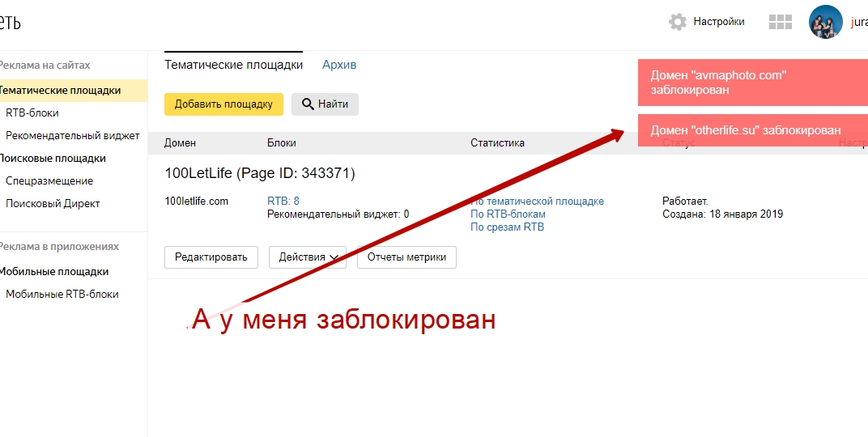
Task: Click the Редактировать button
Action: [211, 257]
